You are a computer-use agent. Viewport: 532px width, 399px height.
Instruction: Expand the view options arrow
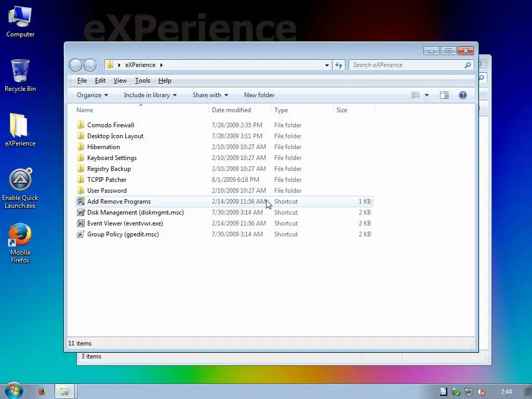click(427, 95)
